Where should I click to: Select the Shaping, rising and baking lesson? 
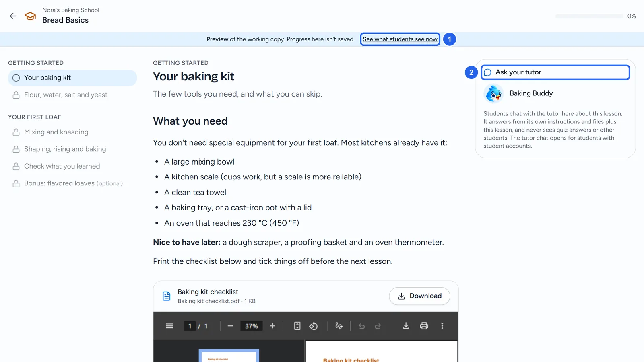click(72, 149)
